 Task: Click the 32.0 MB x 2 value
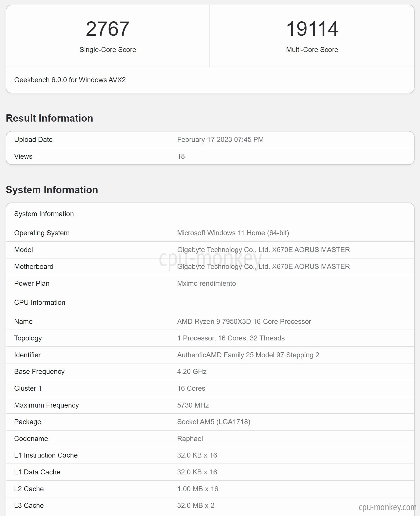[196, 506]
